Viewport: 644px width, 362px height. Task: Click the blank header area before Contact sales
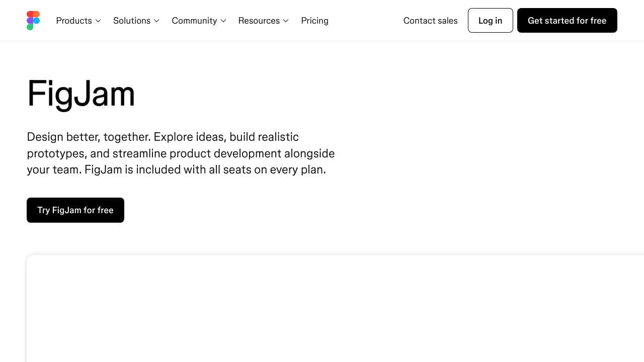pos(366,21)
